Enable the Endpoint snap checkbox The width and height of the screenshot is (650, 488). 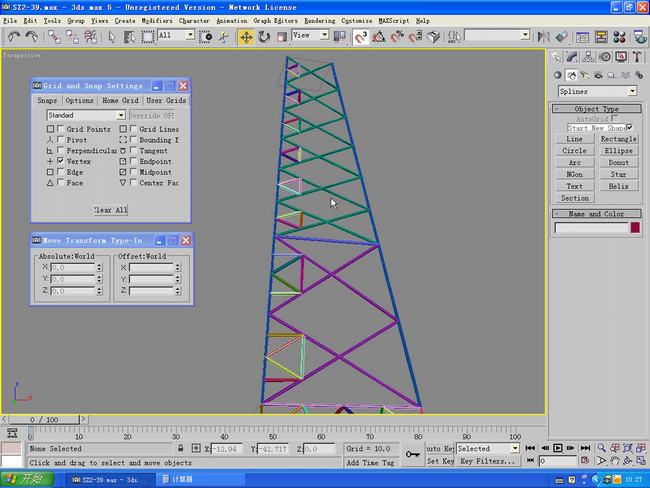pos(133,161)
